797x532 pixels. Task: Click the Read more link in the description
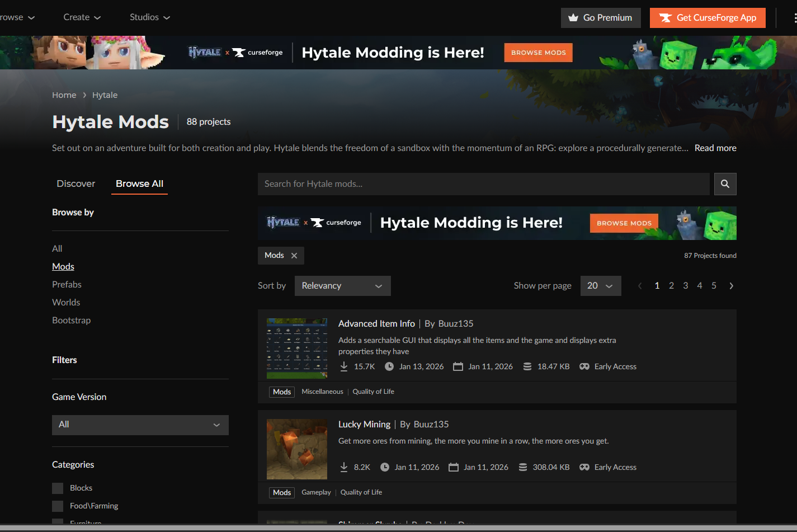point(715,148)
